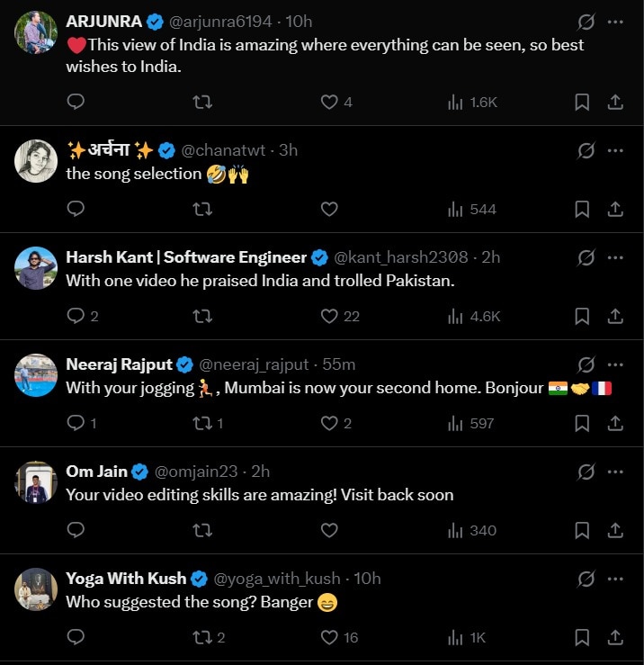Repost Yoga With Kush's tweet
644x665 pixels.
[x=202, y=637]
